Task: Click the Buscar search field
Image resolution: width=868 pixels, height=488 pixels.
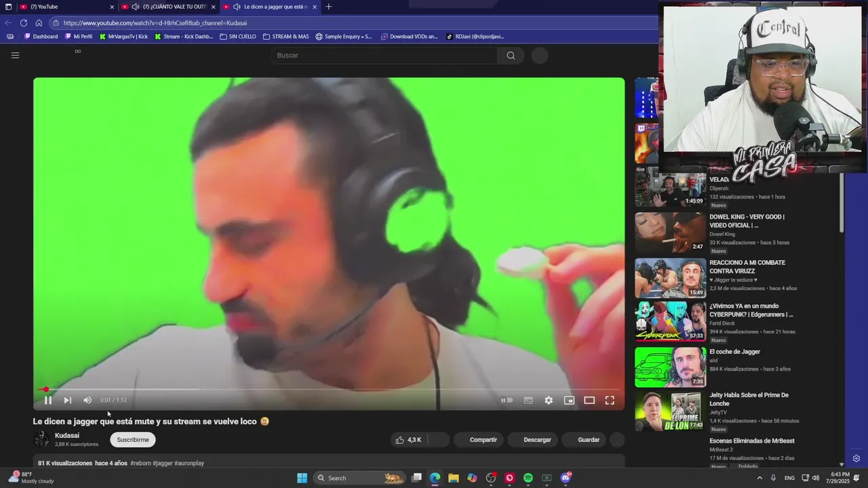Action: coord(384,56)
